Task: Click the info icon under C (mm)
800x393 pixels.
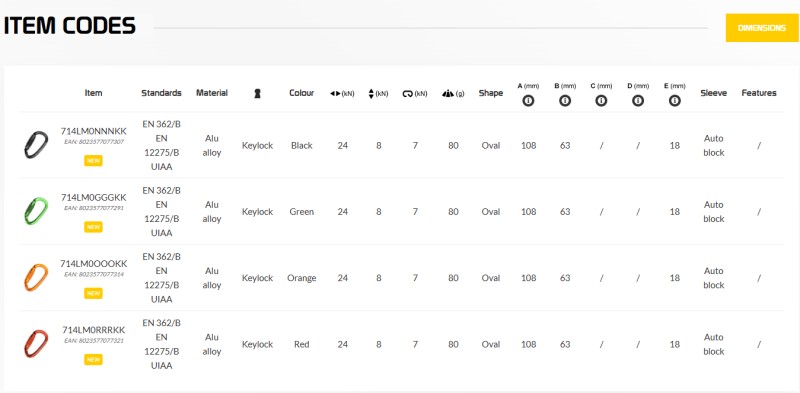Action: (x=602, y=101)
